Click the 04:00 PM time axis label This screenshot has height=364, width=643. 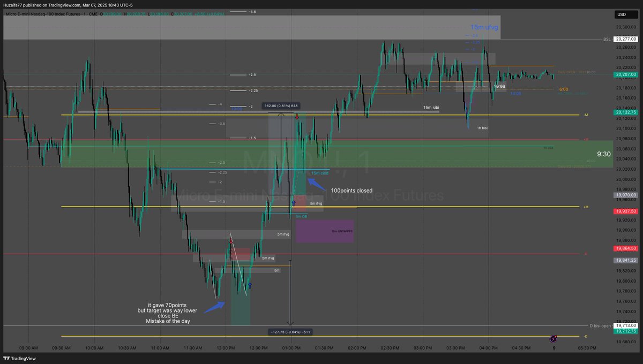(489, 348)
